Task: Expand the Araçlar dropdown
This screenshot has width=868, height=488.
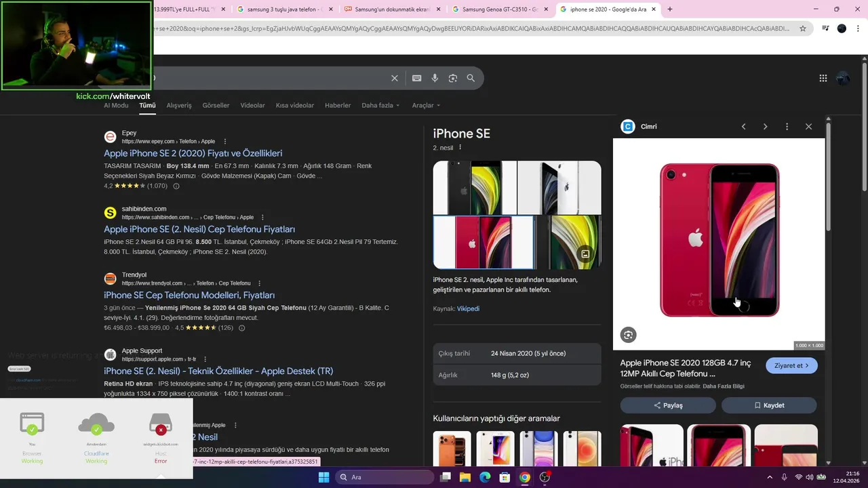Action: tap(426, 106)
